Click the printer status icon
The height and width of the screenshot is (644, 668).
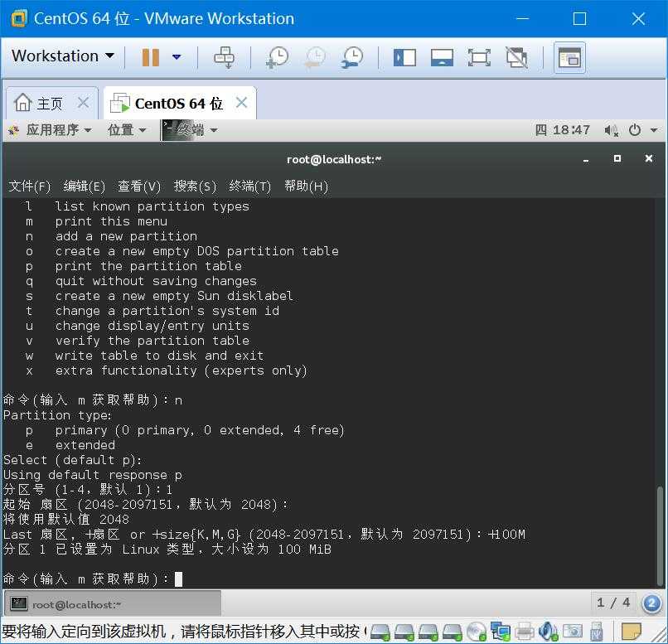[525, 632]
